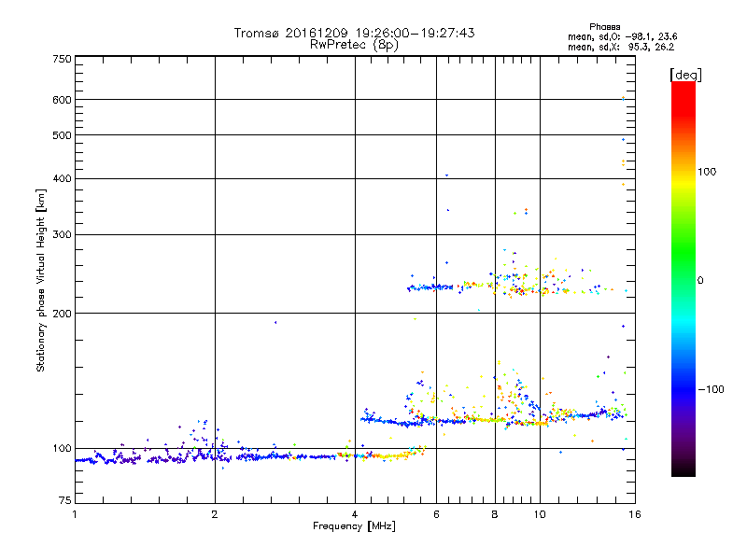747x560 pixels.
Task: Click the blue echo point just above 400 km
Action: 446,175
